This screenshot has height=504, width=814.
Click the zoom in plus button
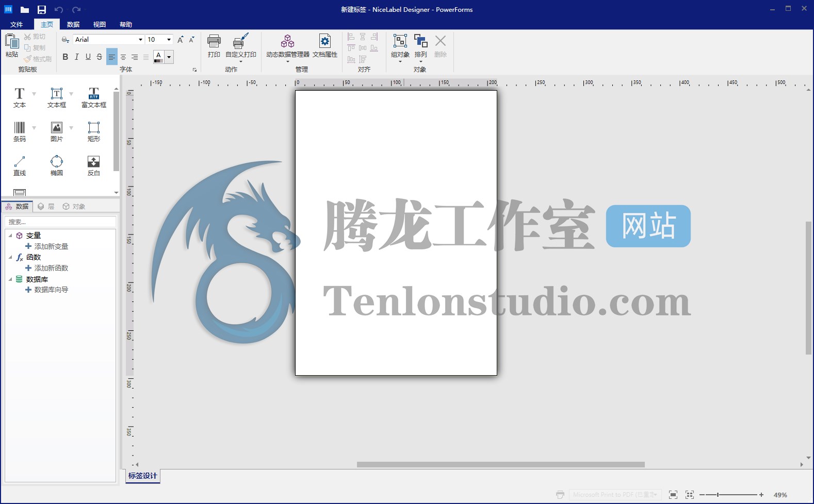(x=761, y=495)
